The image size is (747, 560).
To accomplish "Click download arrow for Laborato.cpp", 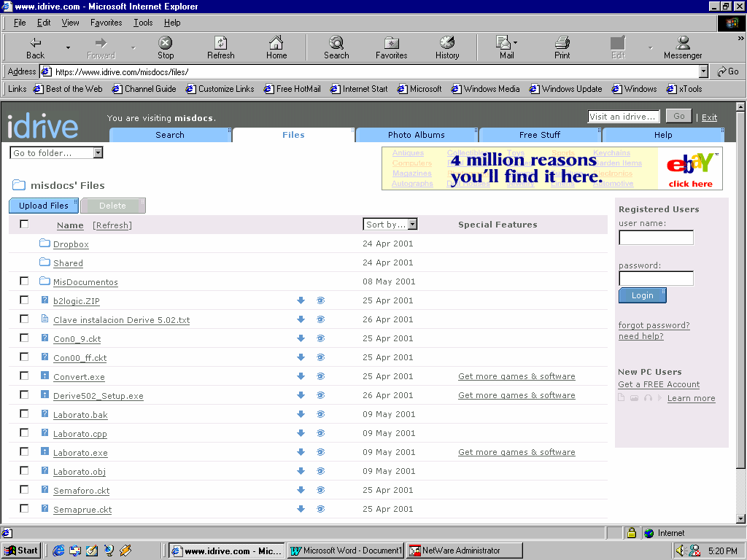I will pos(301,433).
